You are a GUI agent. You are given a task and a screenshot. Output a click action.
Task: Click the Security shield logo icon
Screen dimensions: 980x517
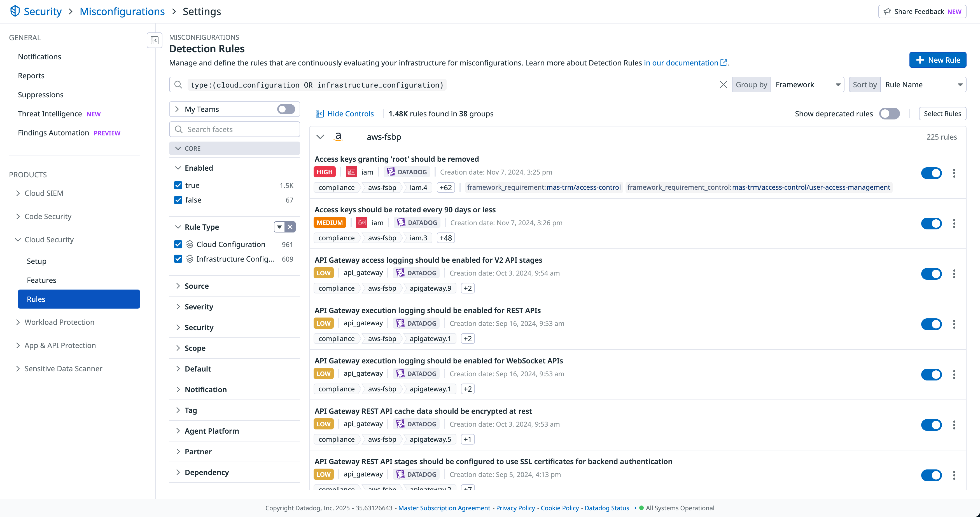pos(15,11)
